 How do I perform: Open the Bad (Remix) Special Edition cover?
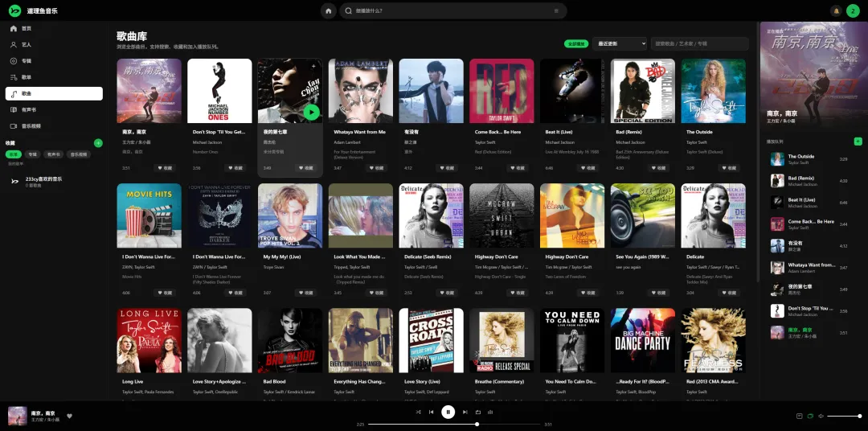643,91
